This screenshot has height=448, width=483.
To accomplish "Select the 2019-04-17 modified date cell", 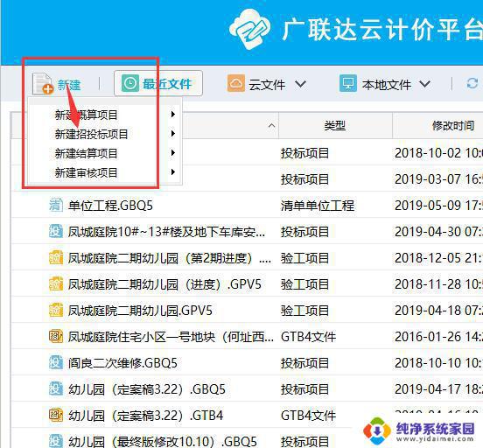I will point(439,389).
